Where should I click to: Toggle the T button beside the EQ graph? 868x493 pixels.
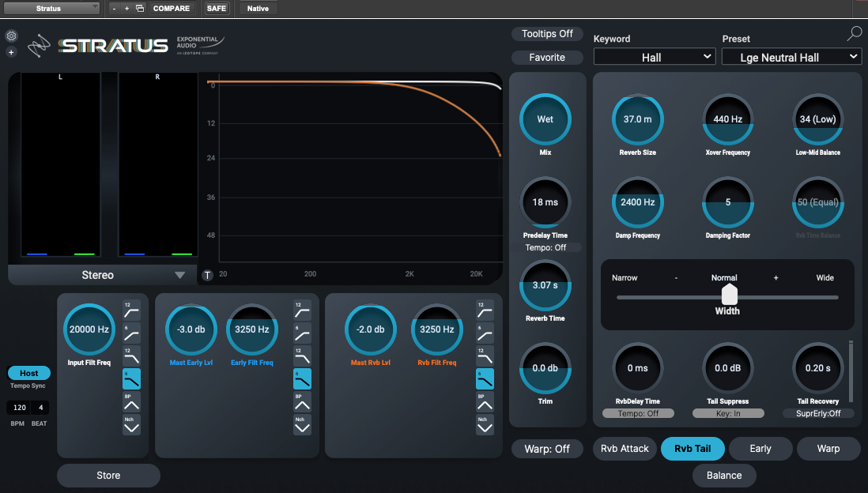(x=208, y=275)
